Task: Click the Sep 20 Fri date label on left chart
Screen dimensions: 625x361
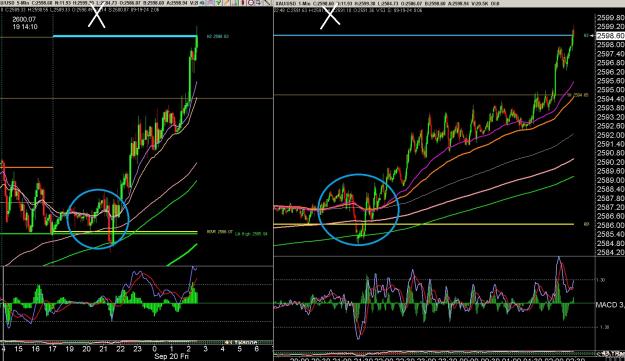Action: tap(171, 356)
